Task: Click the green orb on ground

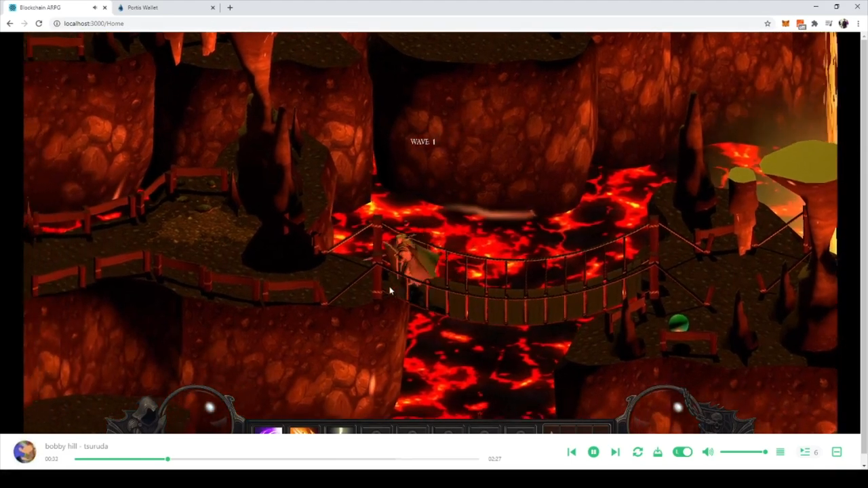Action: [x=679, y=323]
